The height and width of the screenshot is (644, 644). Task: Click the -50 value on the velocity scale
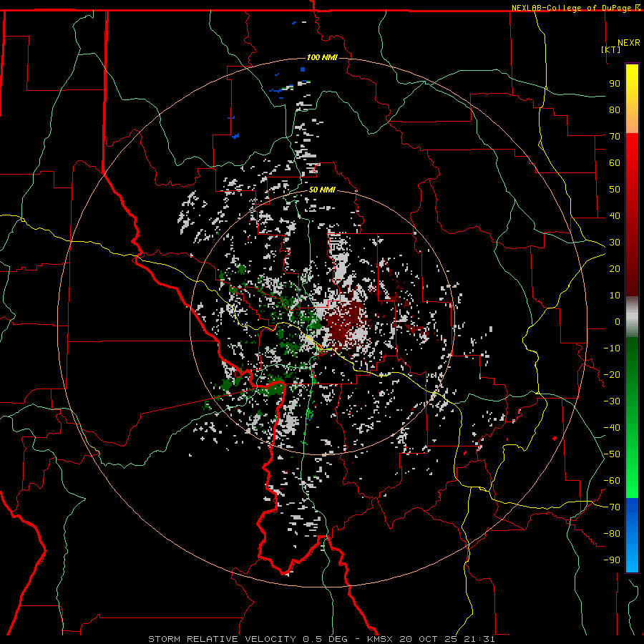tap(612, 454)
